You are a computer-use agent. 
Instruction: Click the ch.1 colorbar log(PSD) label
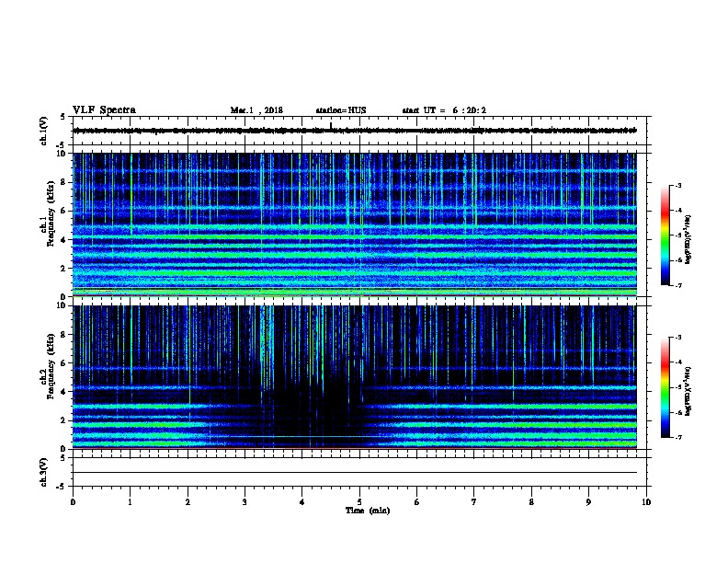coord(688,239)
